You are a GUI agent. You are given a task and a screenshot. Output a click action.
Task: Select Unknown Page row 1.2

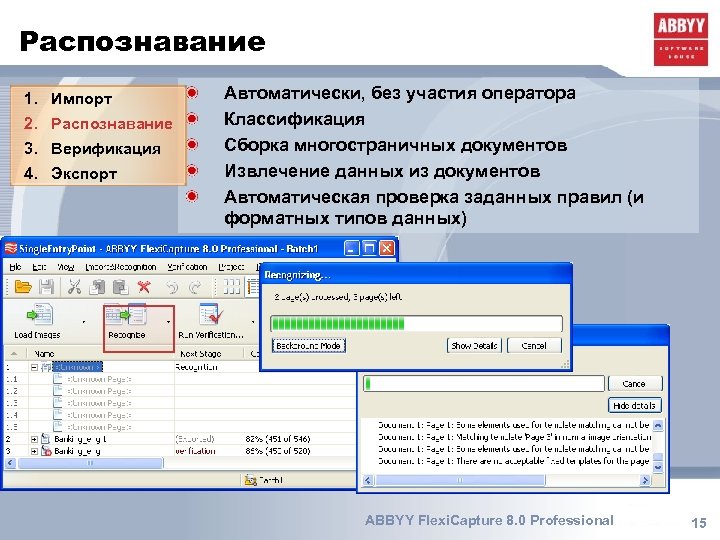pos(99,391)
